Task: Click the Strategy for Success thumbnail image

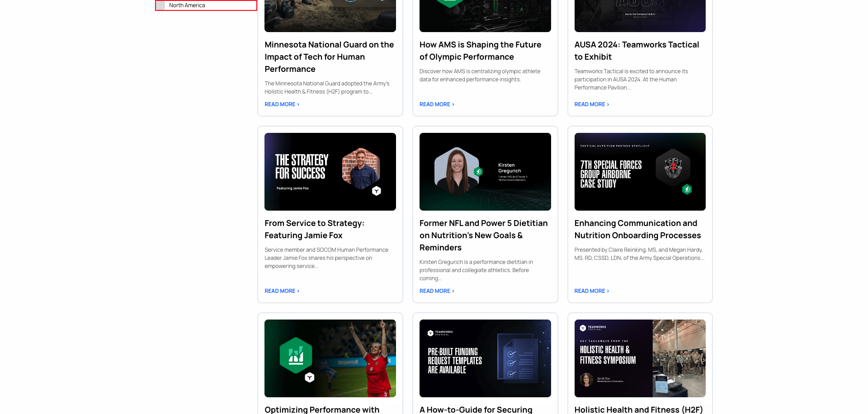Action: (330, 171)
